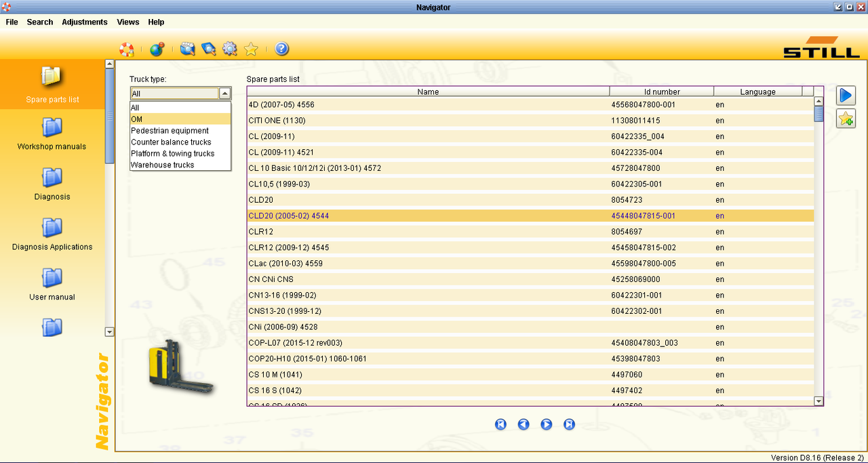868x463 pixels.
Task: Select row CL10,5 (1999-03)
Action: [530, 184]
